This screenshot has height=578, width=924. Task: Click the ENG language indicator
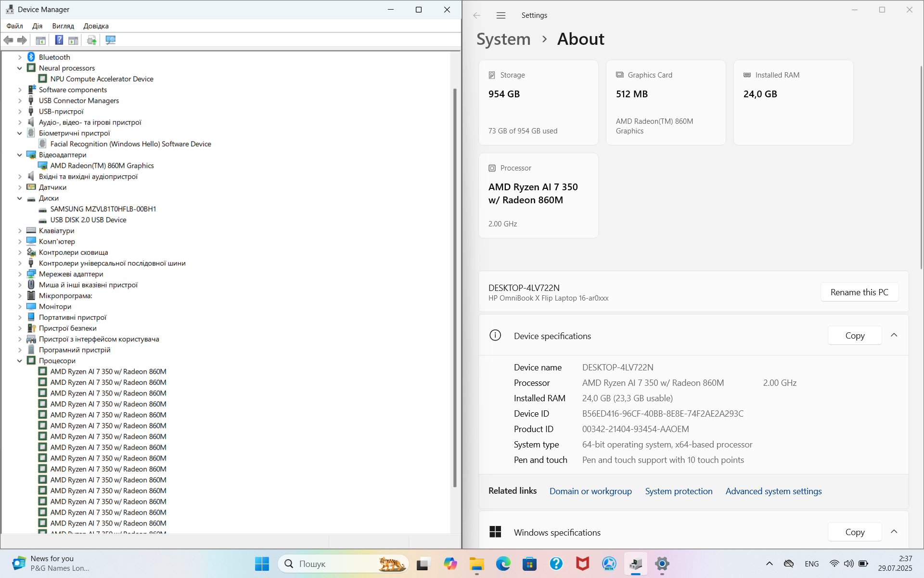click(x=811, y=564)
